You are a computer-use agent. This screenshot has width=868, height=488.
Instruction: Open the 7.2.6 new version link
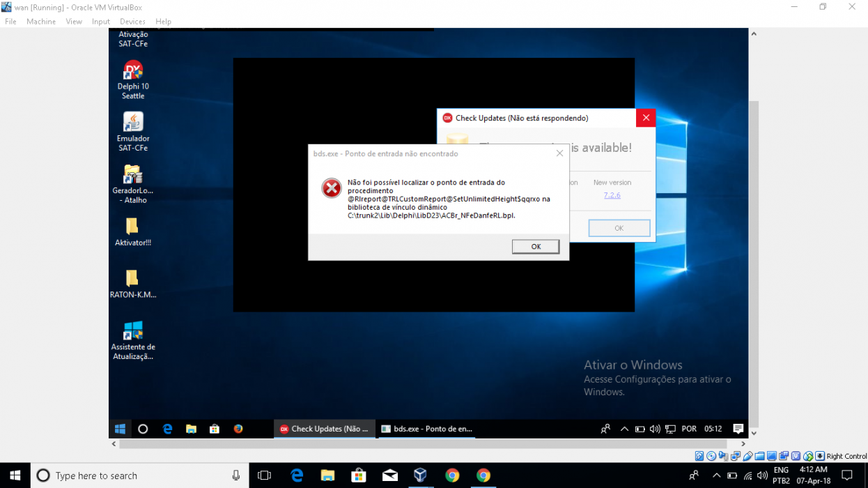click(612, 195)
